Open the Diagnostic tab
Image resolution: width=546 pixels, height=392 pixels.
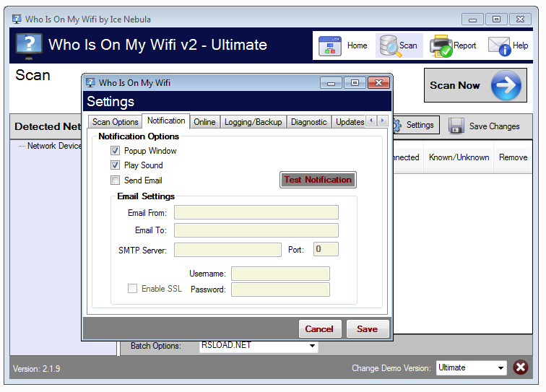click(x=309, y=122)
